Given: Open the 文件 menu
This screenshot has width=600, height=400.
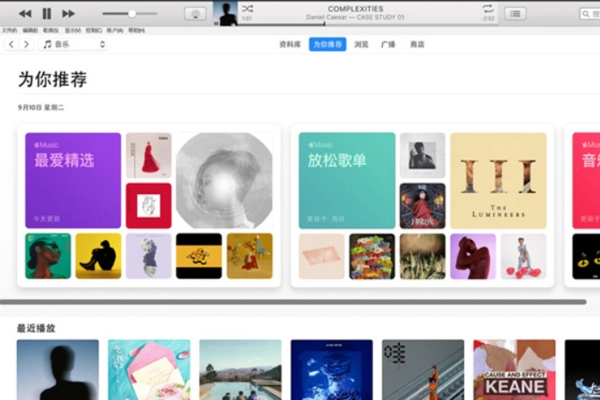Looking at the screenshot, I should coord(9,30).
